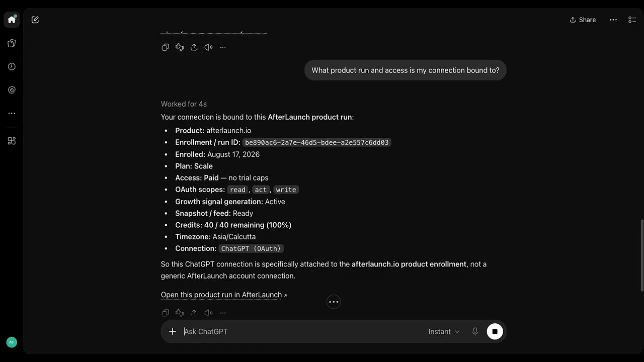Open sidebar more options ellipsis
Image resolution: width=644 pixels, height=362 pixels.
click(x=12, y=114)
